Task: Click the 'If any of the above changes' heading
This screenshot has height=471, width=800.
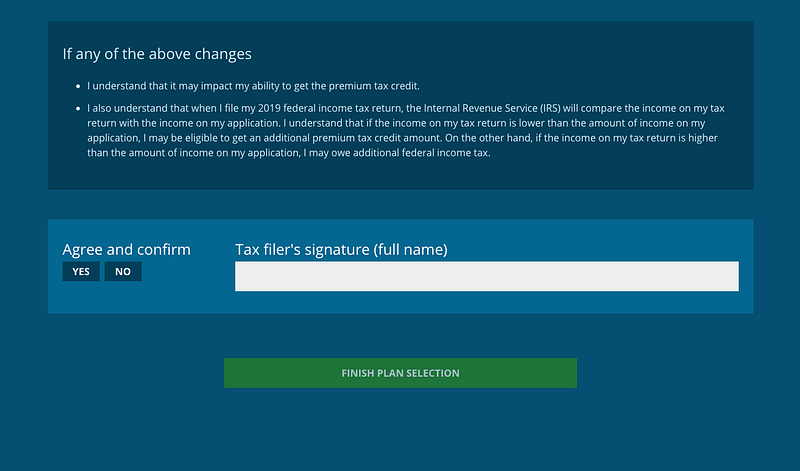Action: [x=157, y=53]
